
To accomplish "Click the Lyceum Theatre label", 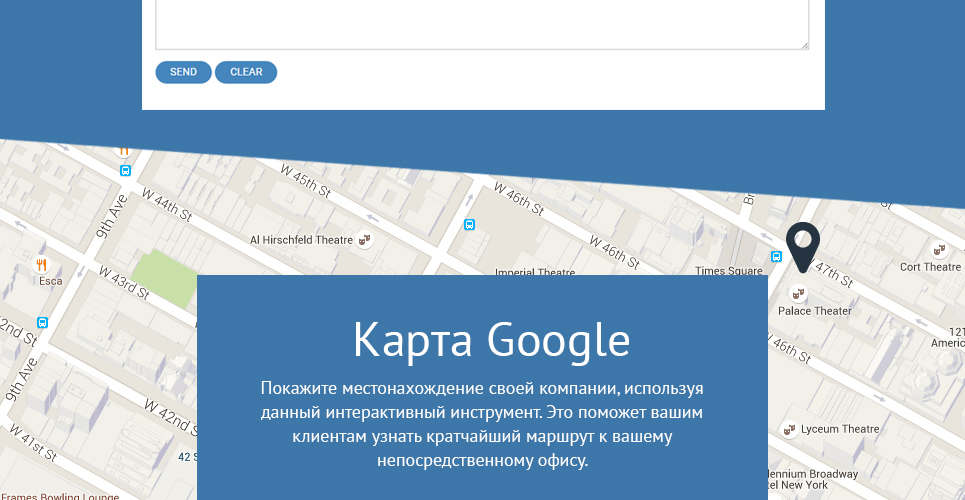I will pos(840,429).
